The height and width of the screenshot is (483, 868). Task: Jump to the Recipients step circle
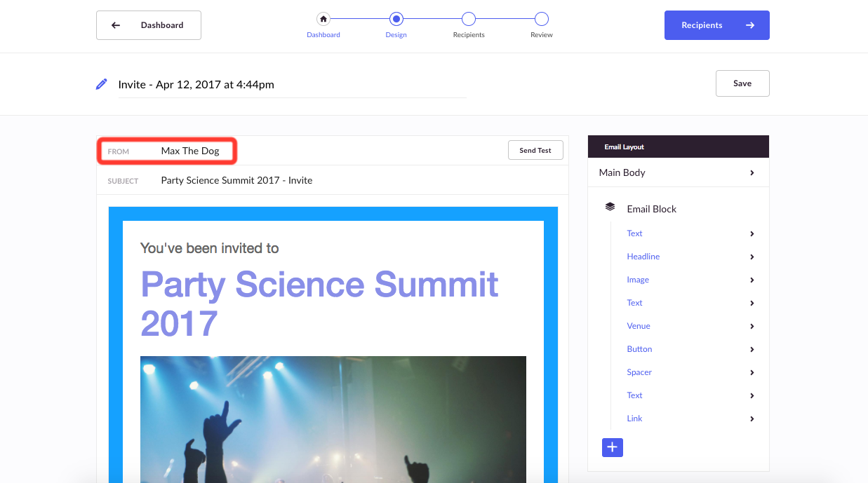(469, 19)
